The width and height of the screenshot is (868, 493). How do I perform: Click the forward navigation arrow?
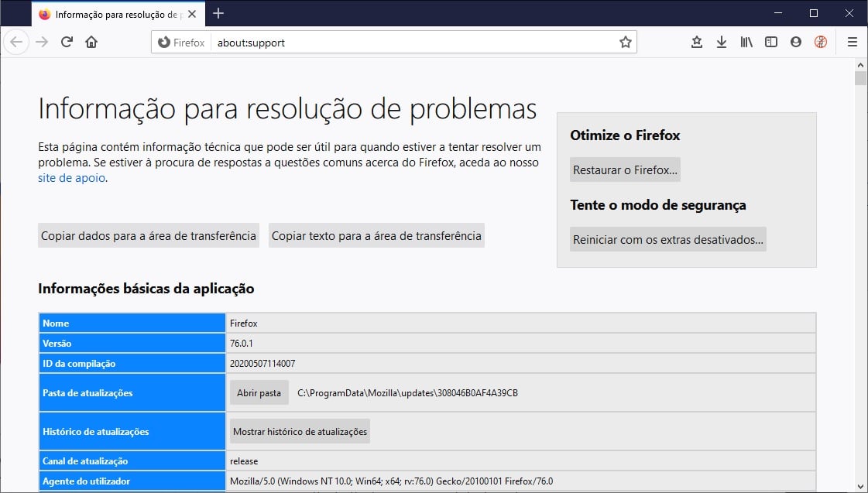(x=42, y=42)
